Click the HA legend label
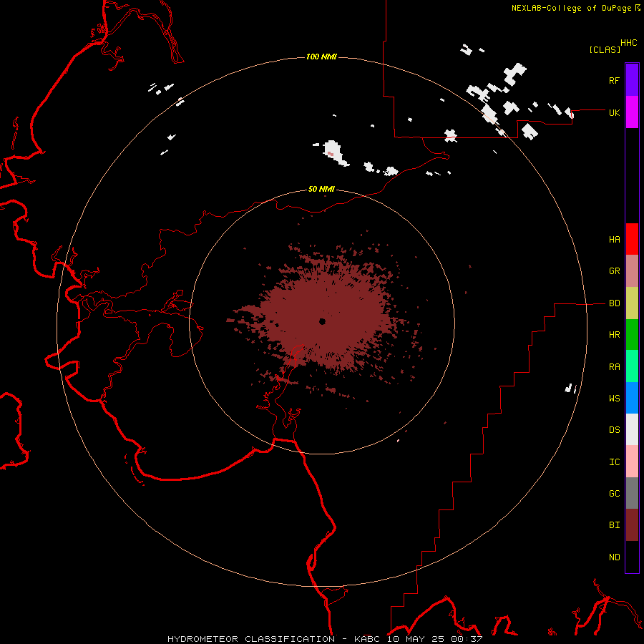This screenshot has width=644, height=644. pyautogui.click(x=614, y=239)
